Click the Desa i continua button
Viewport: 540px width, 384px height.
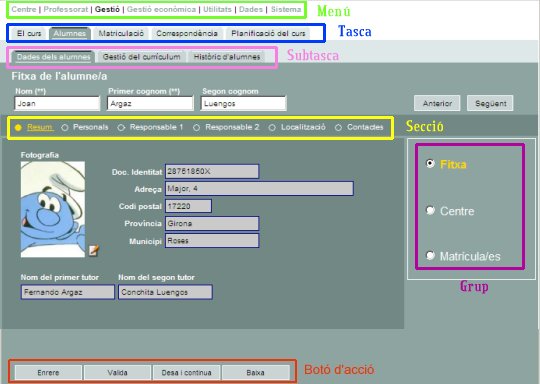(186, 373)
